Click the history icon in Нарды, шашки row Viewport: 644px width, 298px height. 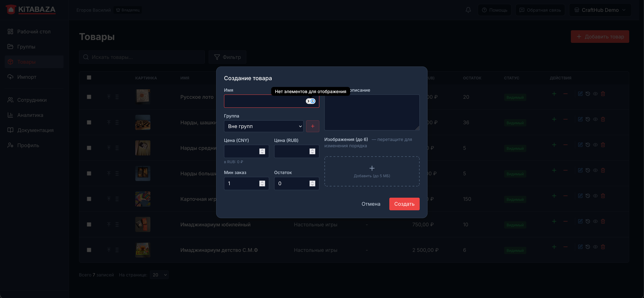coord(588,119)
